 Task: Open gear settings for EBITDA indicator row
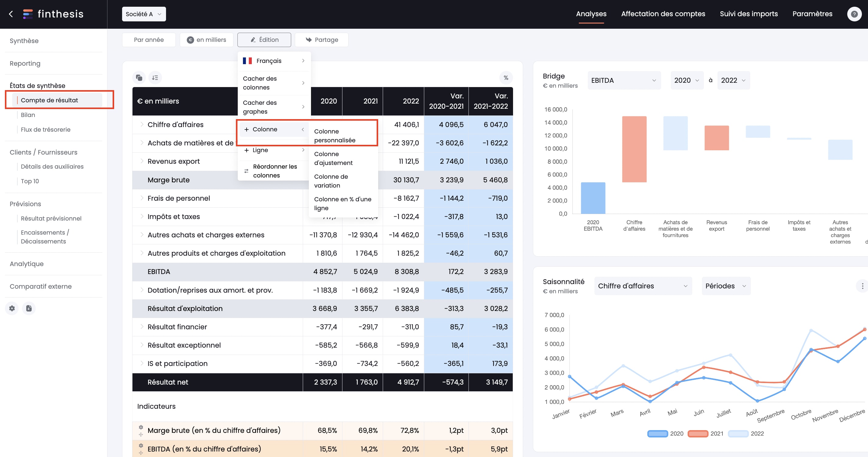141,445
